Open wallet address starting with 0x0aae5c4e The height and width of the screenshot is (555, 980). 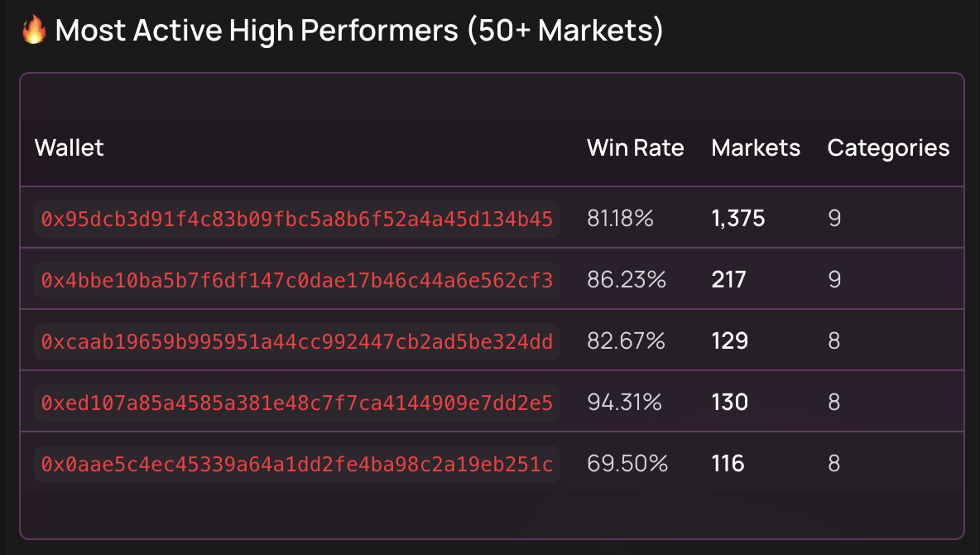tap(297, 464)
